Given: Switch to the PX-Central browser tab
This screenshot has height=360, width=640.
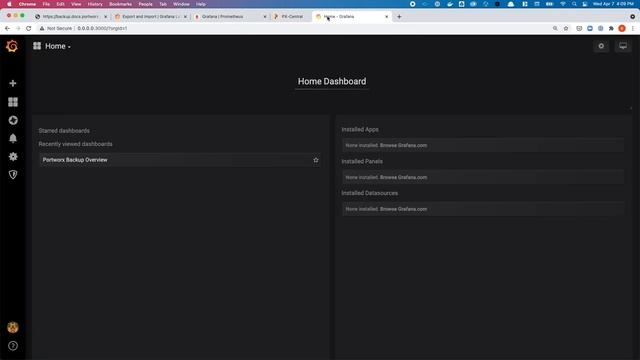Looking at the screenshot, I should coord(291,17).
